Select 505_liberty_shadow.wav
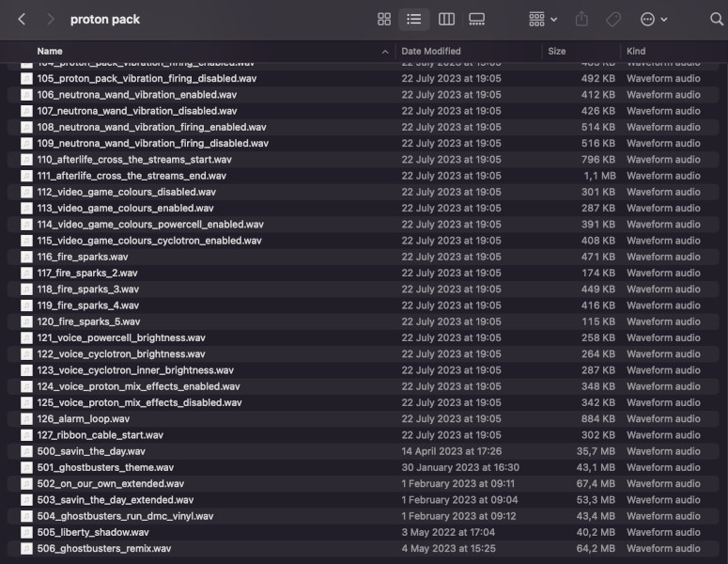Image resolution: width=728 pixels, height=564 pixels. coord(364,532)
